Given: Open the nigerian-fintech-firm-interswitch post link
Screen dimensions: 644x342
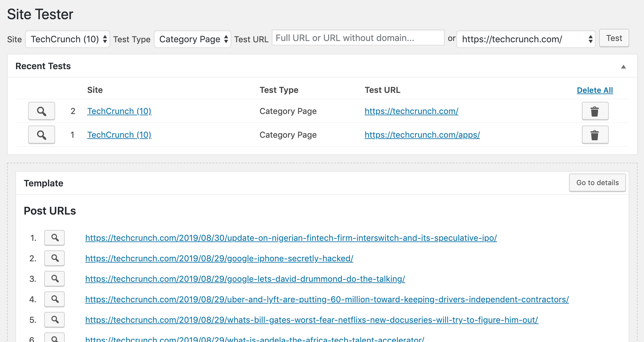Looking at the screenshot, I should pyautogui.click(x=291, y=238).
